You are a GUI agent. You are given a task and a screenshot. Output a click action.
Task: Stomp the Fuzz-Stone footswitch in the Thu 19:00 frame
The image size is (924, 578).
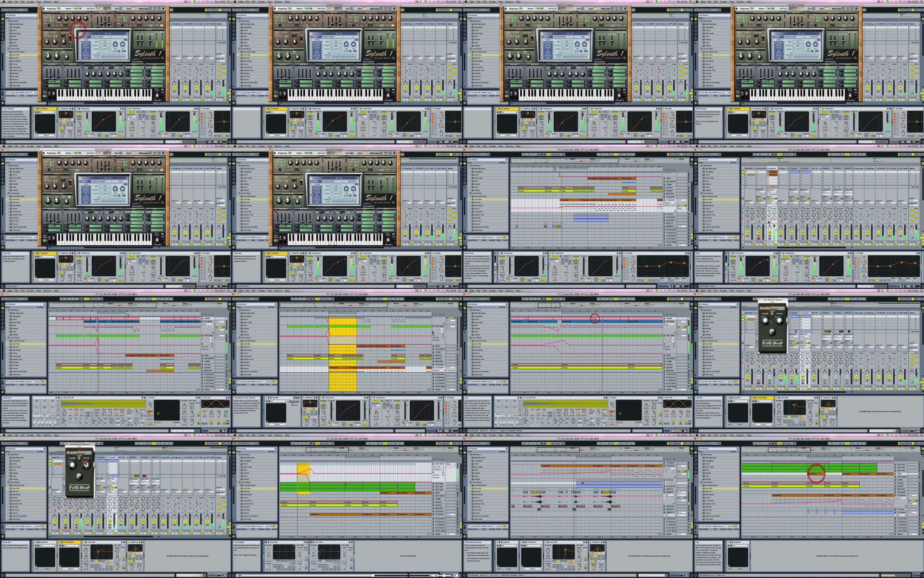(x=772, y=332)
